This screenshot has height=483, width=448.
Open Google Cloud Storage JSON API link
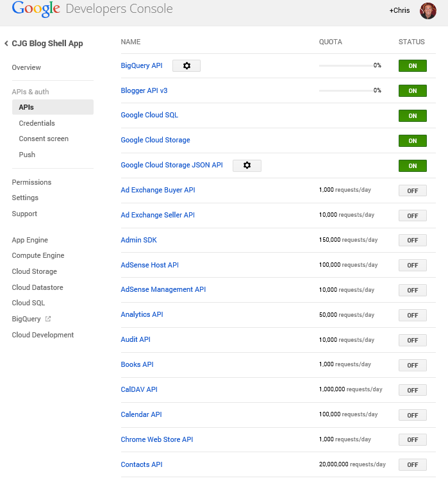(x=172, y=165)
